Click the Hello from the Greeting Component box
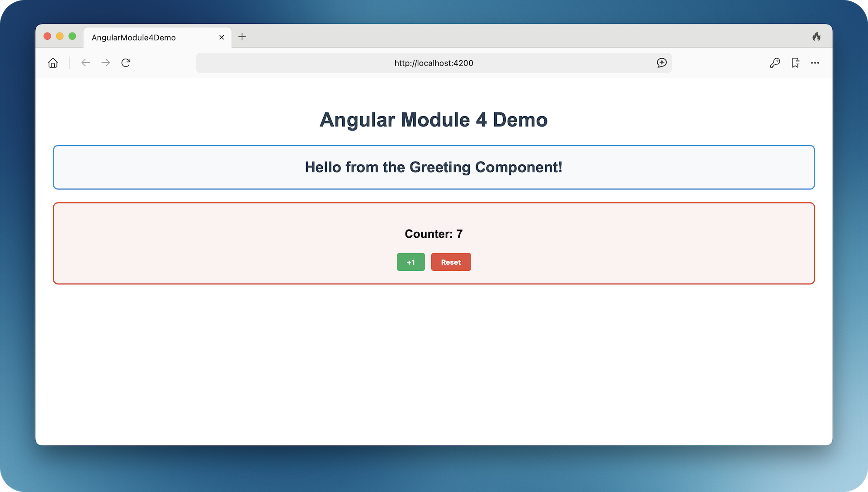 (434, 167)
